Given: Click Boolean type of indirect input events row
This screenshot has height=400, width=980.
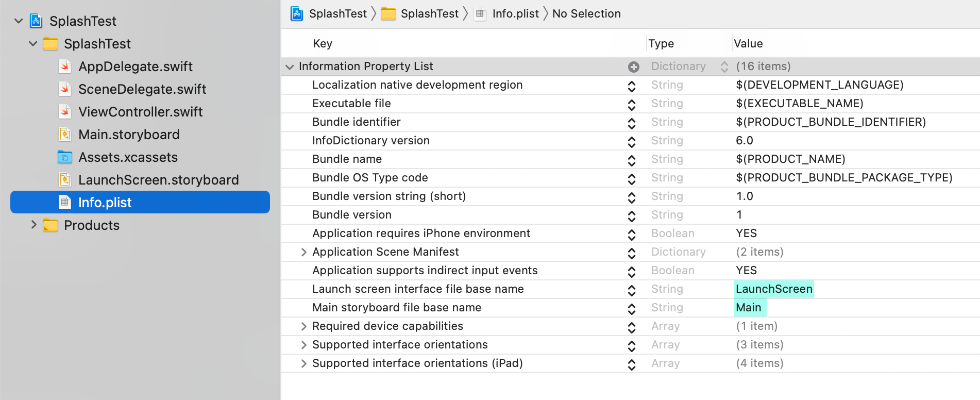Looking at the screenshot, I should (x=673, y=271).
